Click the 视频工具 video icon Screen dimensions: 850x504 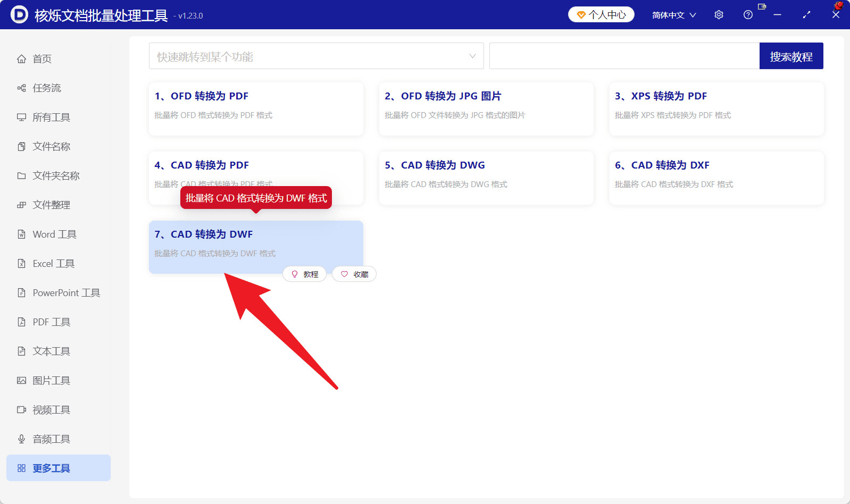(x=21, y=409)
